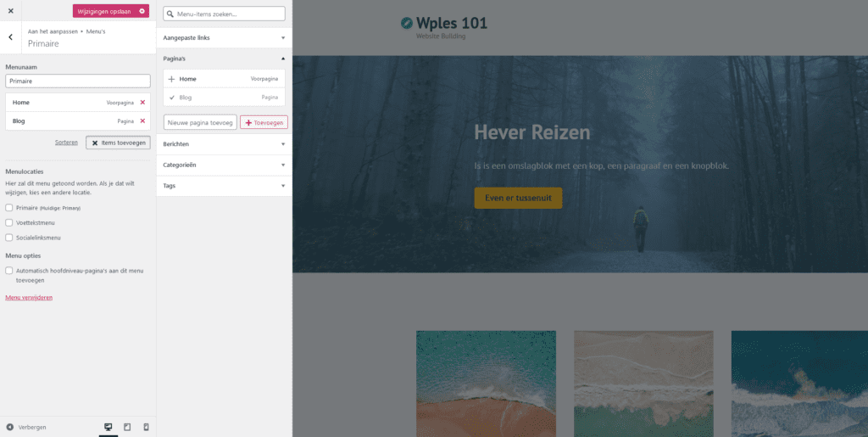Collapse the Pagina's section
This screenshot has width=868, height=437.
(224, 59)
